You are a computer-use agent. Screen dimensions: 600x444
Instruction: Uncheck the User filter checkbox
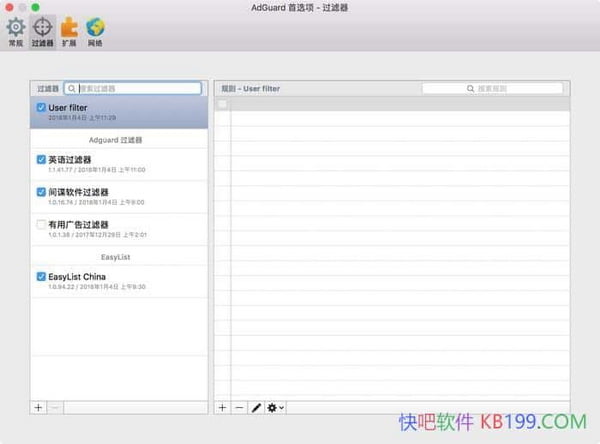[x=41, y=107]
